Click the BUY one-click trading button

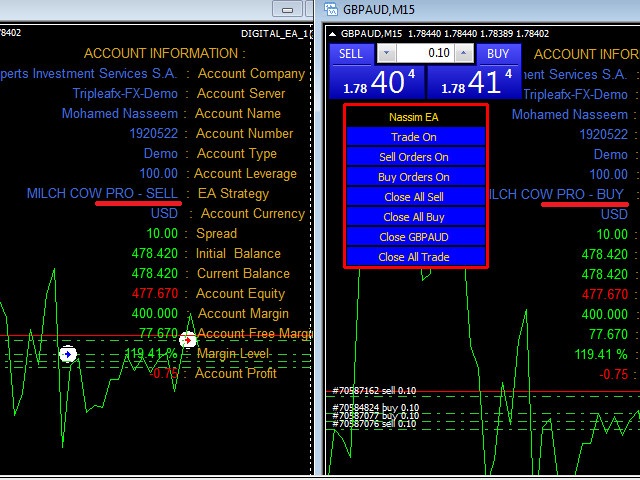pos(498,54)
